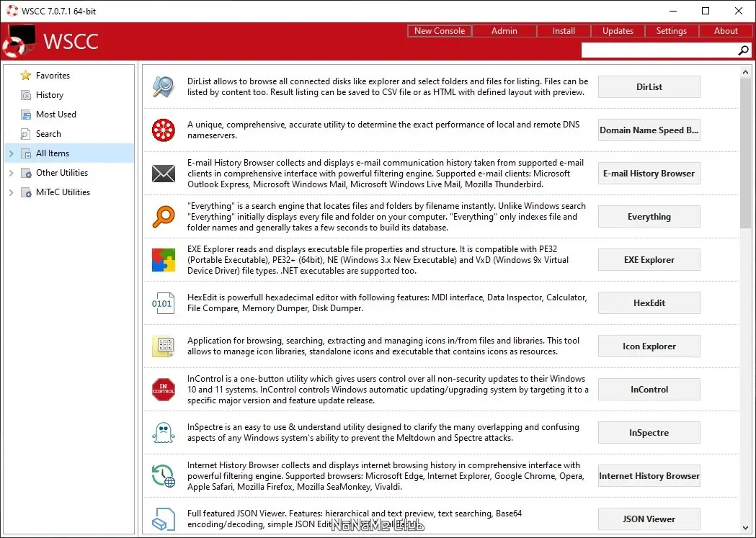Click the InSpectre ghost icon

[x=164, y=433]
